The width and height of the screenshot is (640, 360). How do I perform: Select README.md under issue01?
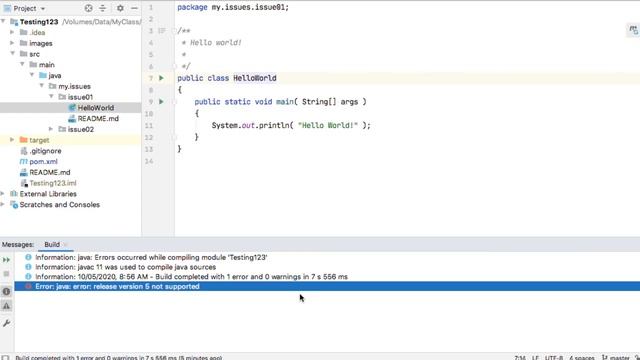click(x=98, y=118)
